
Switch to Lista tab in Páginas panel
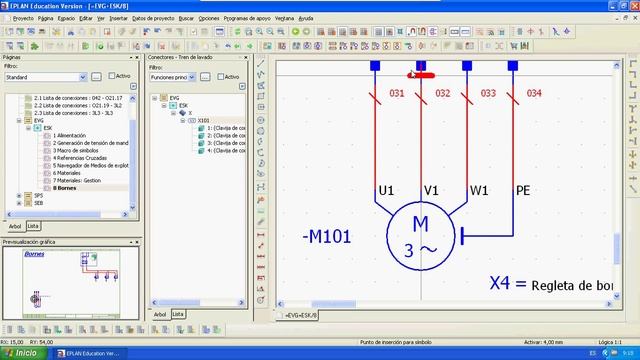(33, 226)
